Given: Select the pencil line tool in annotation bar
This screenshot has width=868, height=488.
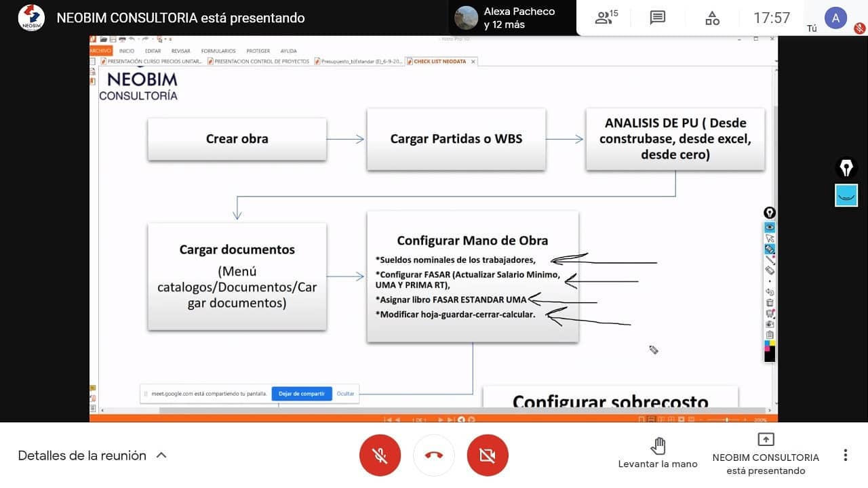Looking at the screenshot, I should click(x=770, y=260).
